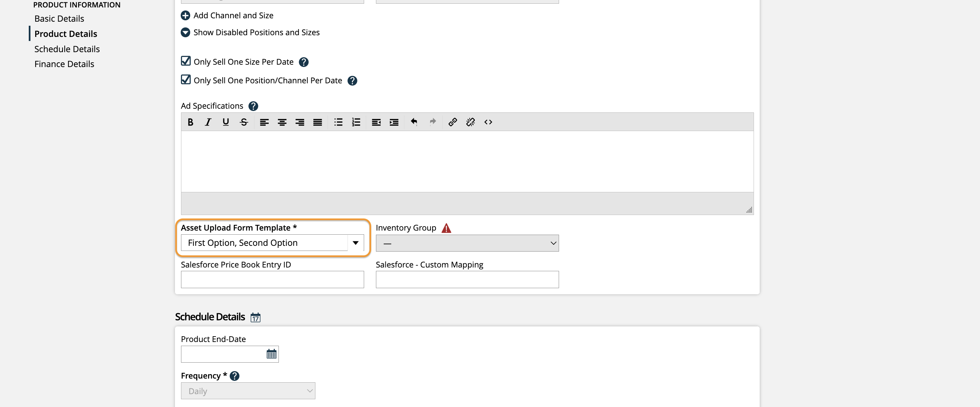Insert a numbered list
The image size is (980, 407).
(356, 122)
